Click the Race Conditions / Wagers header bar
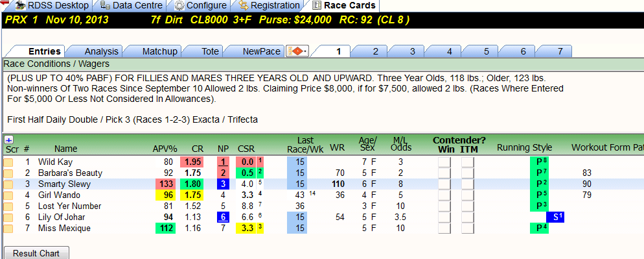 pos(323,64)
